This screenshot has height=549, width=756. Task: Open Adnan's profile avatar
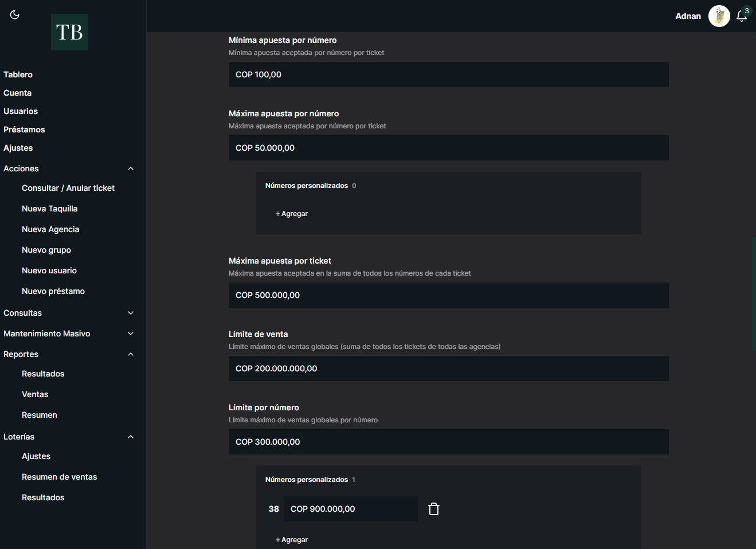tap(719, 16)
